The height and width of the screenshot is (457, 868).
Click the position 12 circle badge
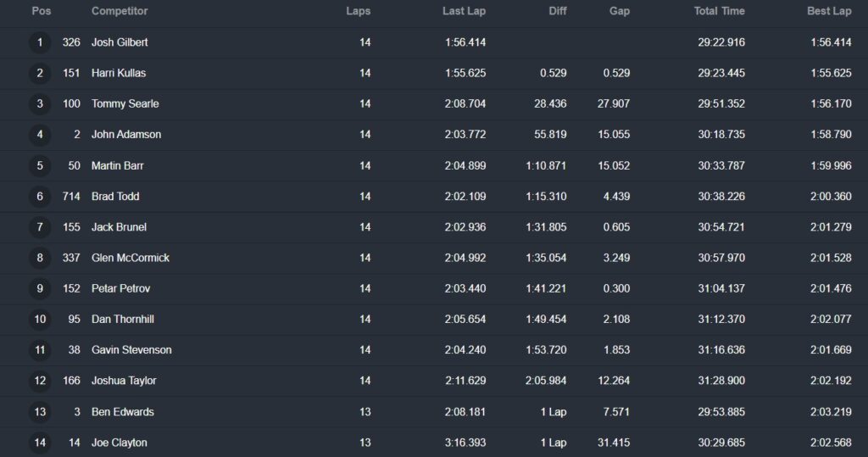coord(40,382)
